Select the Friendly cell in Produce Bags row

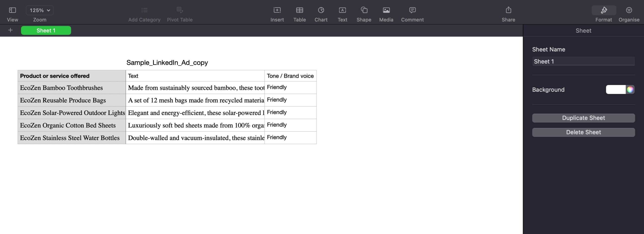tap(291, 100)
